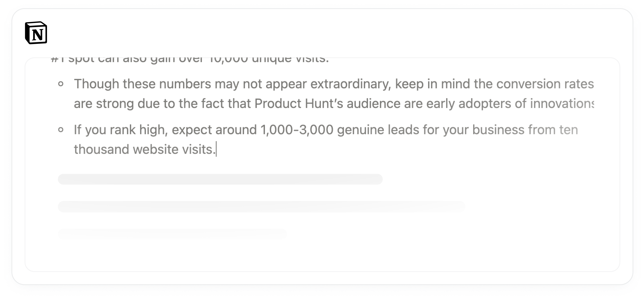Click the Notion logo icon
The height and width of the screenshot is (299, 644).
tap(36, 33)
